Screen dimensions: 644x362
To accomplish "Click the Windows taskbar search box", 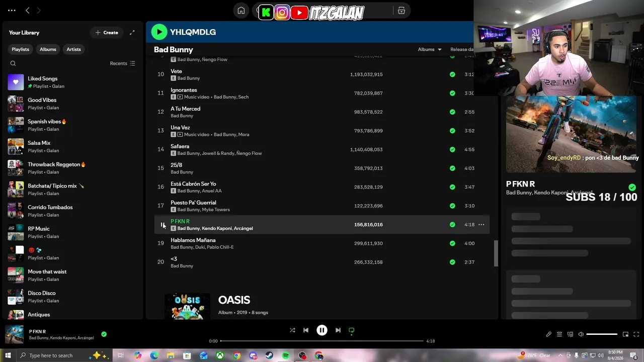I will (x=64, y=355).
